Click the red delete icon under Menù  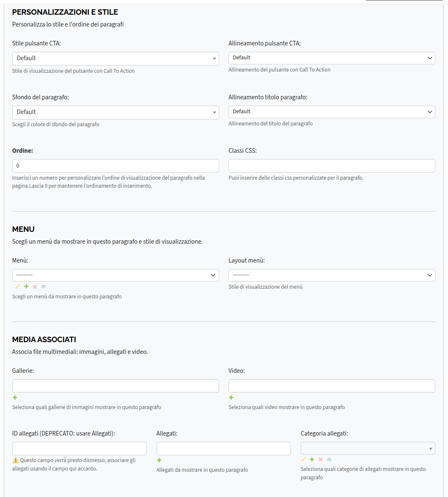coord(35,287)
